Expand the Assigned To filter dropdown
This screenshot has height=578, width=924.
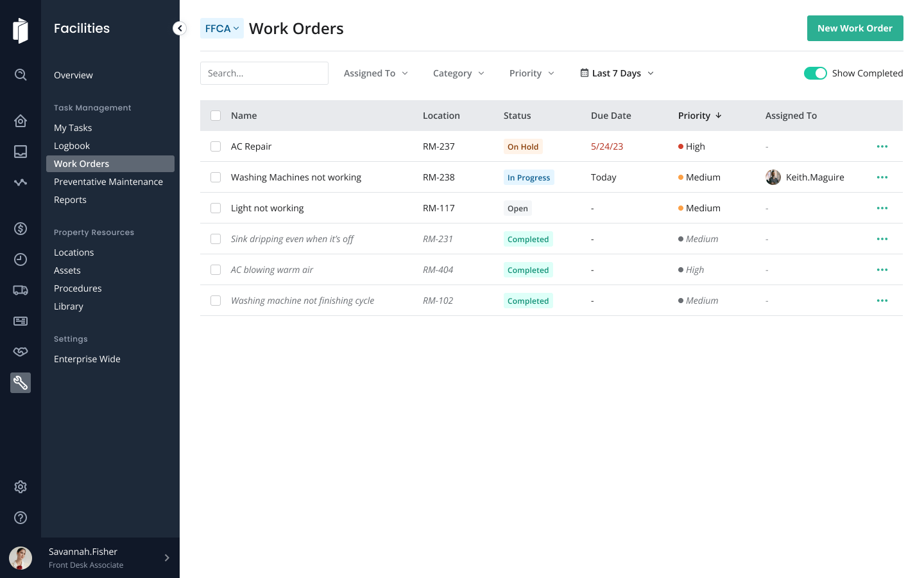click(376, 73)
